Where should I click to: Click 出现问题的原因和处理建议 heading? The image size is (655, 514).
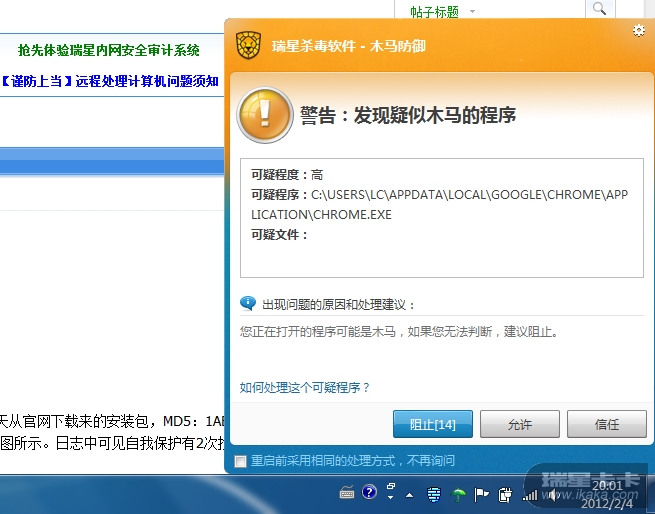[x=338, y=305]
